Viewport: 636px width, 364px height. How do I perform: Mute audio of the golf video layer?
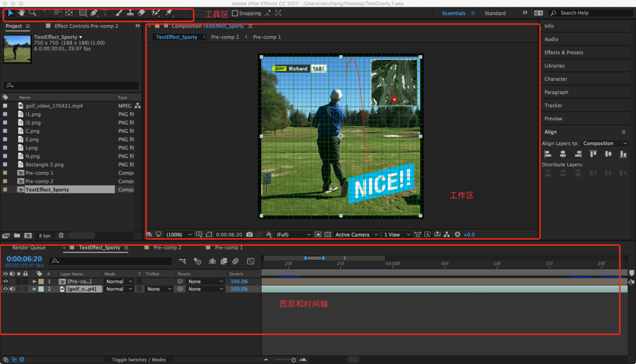tap(12, 289)
